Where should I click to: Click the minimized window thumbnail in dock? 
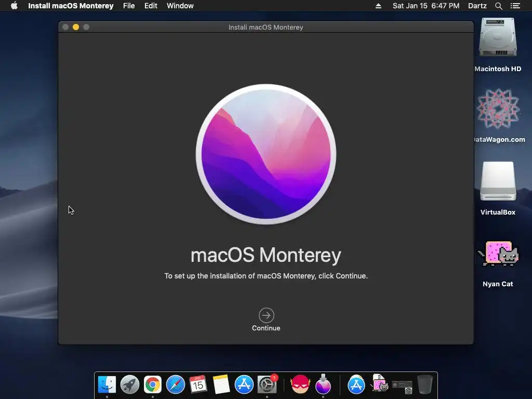pyautogui.click(x=402, y=386)
